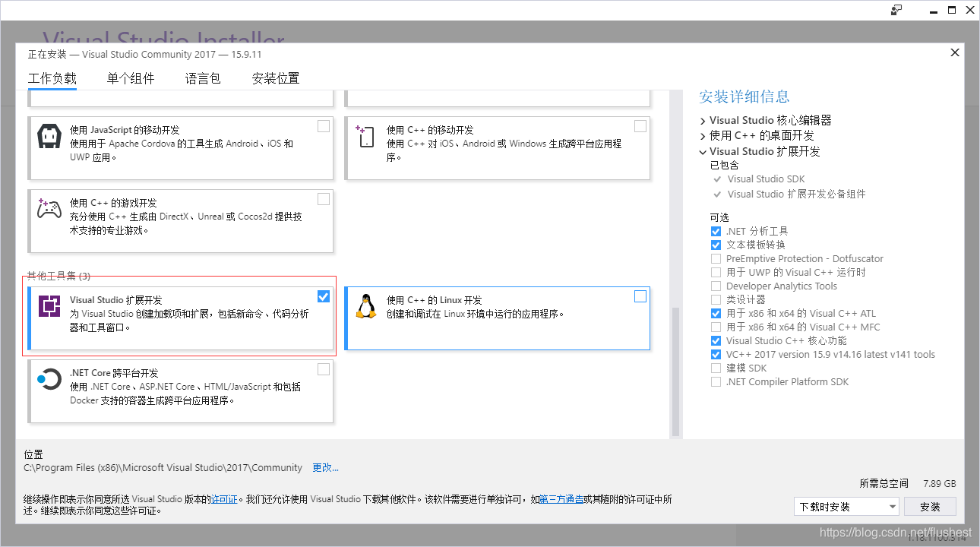Expand 使用 C++ 的桌面开发 details
This screenshot has width=980, height=547.
click(703, 135)
